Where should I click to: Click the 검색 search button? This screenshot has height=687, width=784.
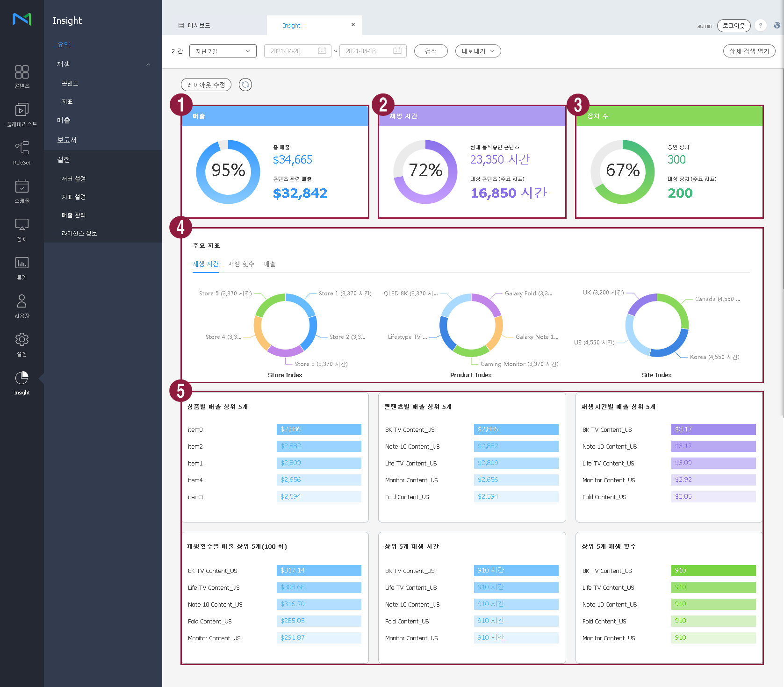pos(431,51)
